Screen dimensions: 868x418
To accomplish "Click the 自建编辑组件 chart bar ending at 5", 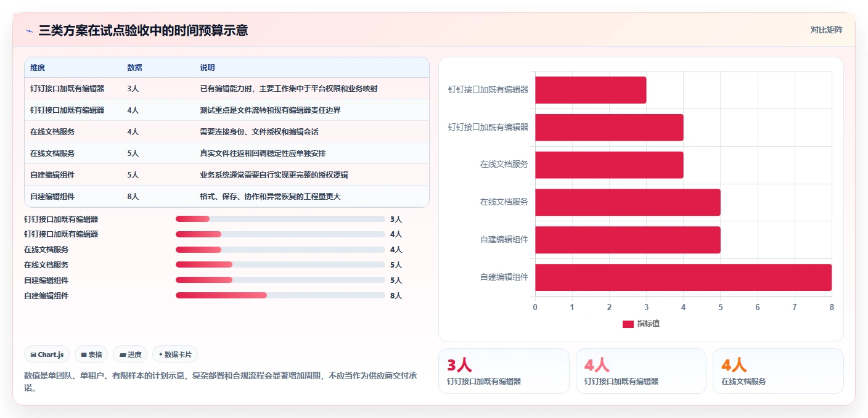I will click(628, 240).
